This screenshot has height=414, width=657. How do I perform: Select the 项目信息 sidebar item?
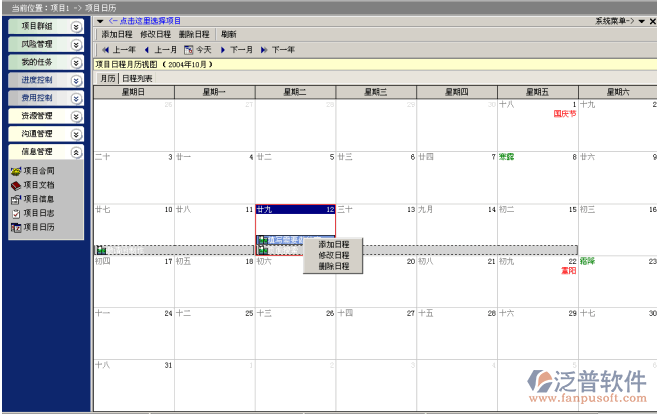(39, 199)
